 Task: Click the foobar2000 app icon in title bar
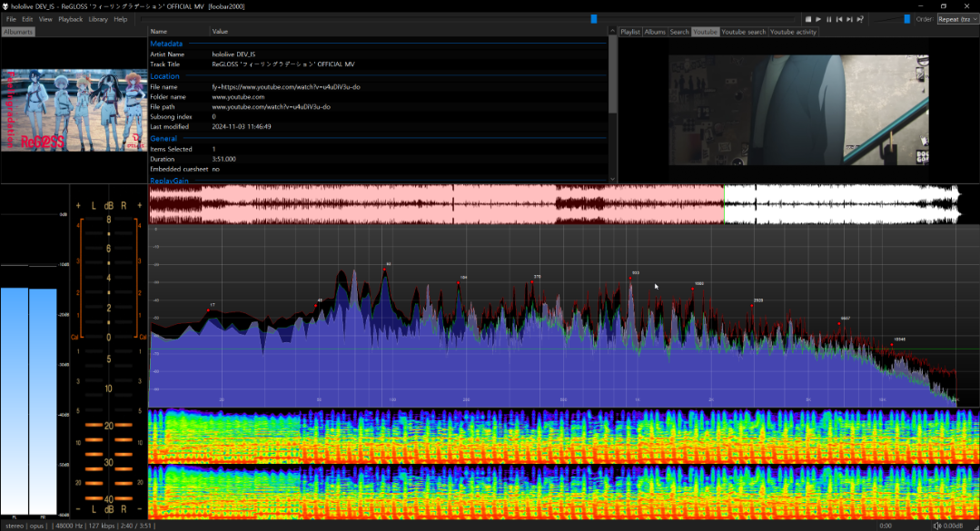5,6
